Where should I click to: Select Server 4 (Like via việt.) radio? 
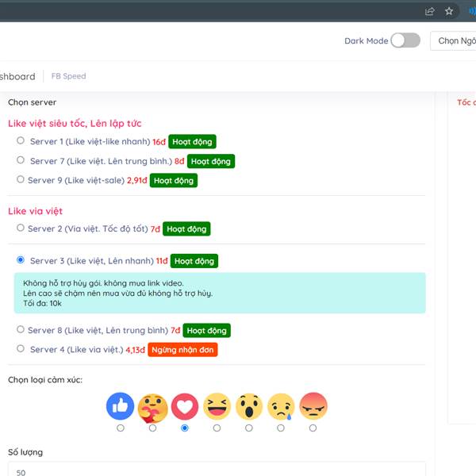pyautogui.click(x=21, y=348)
